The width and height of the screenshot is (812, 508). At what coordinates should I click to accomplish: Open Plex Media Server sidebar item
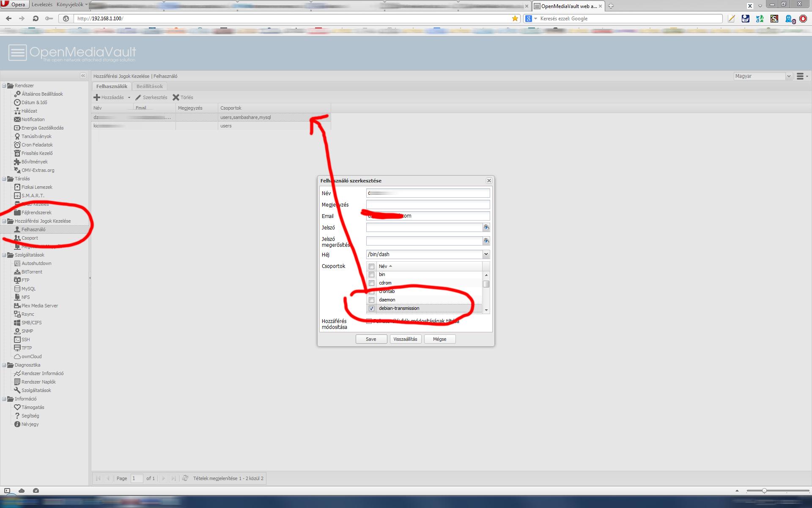(39, 306)
